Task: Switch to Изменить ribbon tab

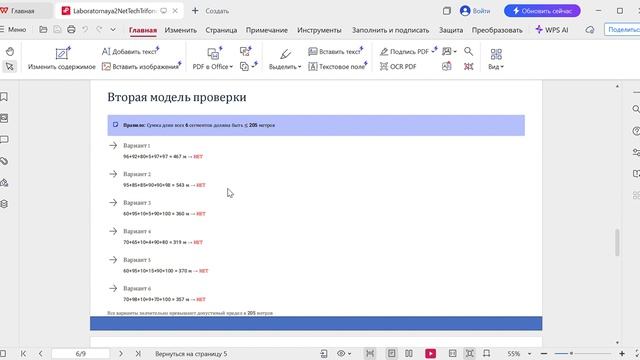Action: coord(180,30)
